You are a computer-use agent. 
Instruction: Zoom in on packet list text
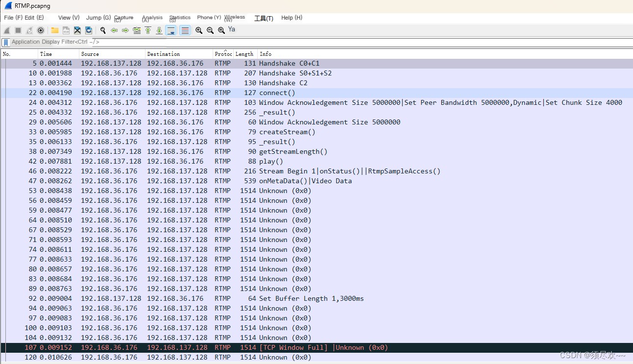[199, 30]
